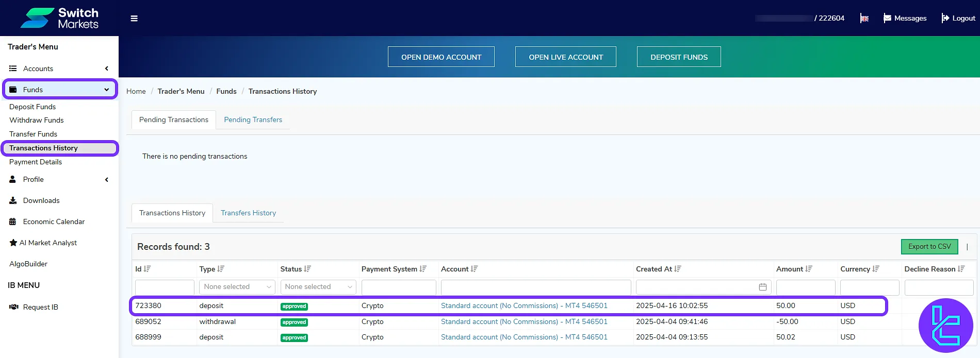
Task: Switch to the Transfers History tab
Action: (249, 213)
